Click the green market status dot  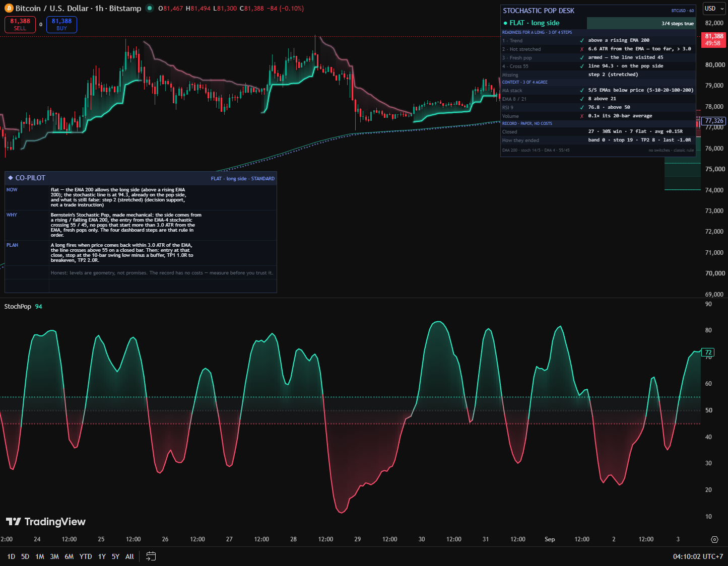tap(150, 8)
